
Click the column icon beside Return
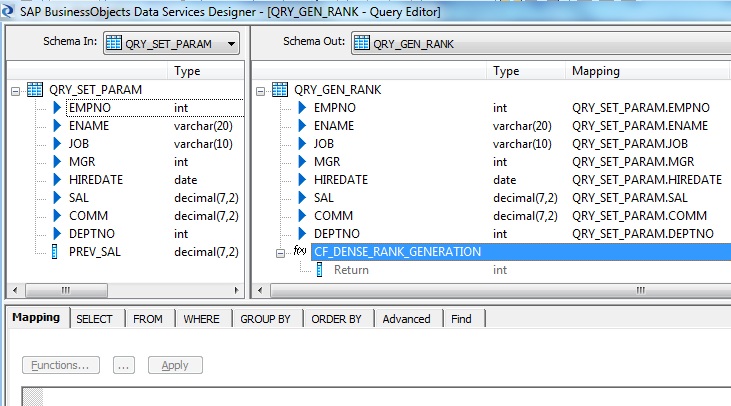click(319, 269)
